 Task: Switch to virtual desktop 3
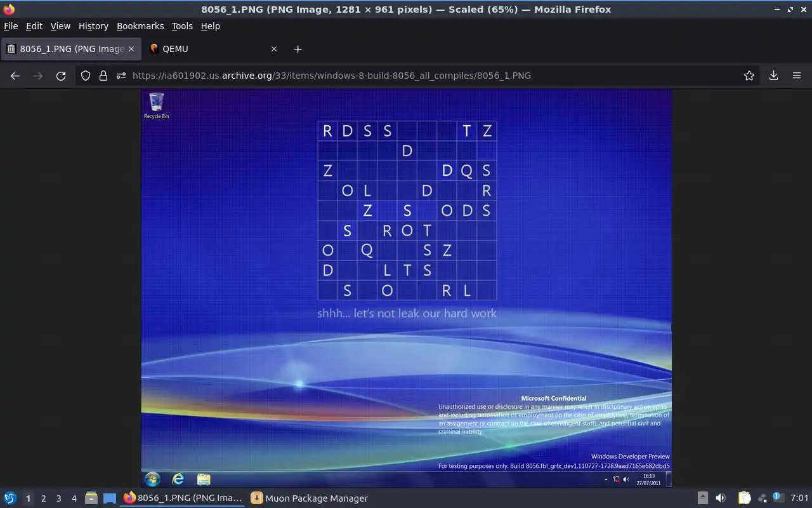pos(58,498)
